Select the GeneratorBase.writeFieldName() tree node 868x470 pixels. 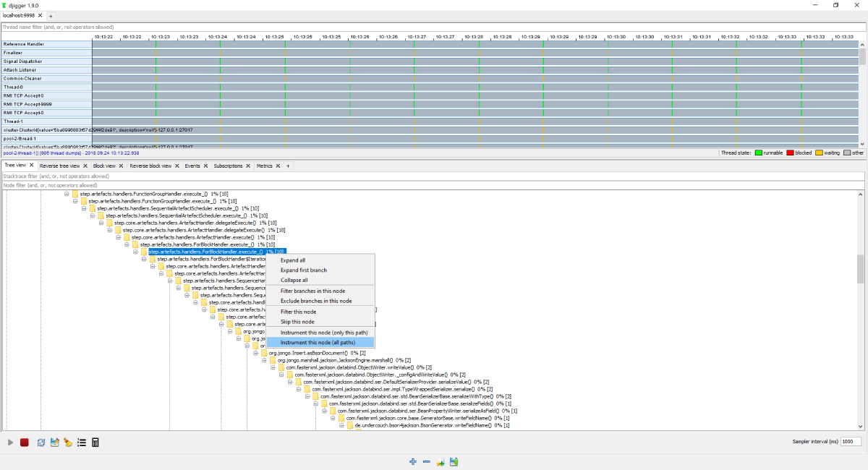pyautogui.click(x=428, y=418)
